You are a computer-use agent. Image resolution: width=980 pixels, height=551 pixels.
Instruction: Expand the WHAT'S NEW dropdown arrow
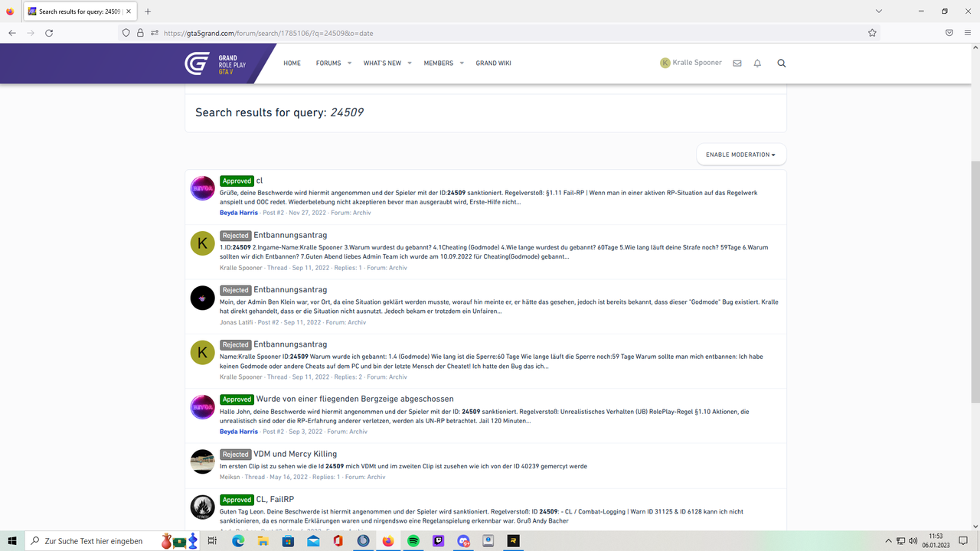point(410,64)
